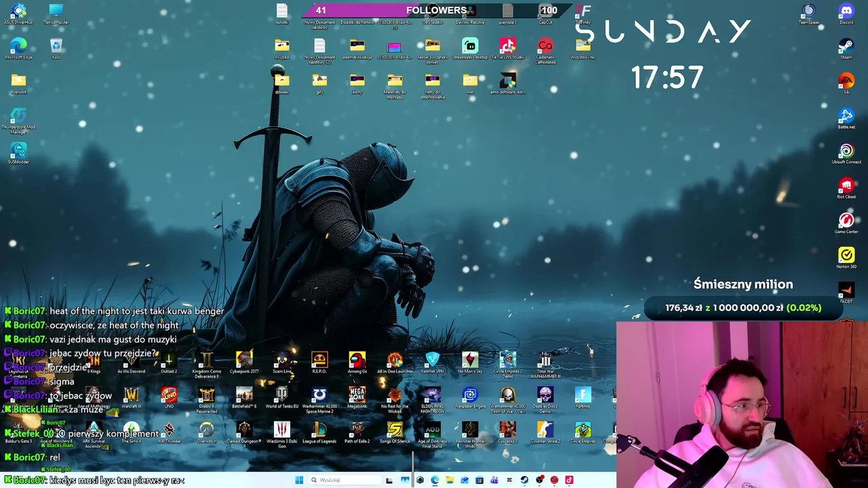This screenshot has height=488, width=868.
Task: Launch Age of Darkness Final Stand
Action: pos(432,434)
